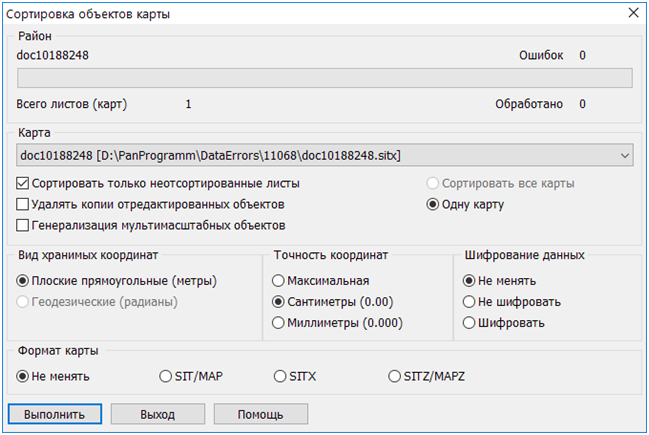Check Генерализация мультимасштабных объектов
Screen dimensions: 649x435
tap(24, 226)
